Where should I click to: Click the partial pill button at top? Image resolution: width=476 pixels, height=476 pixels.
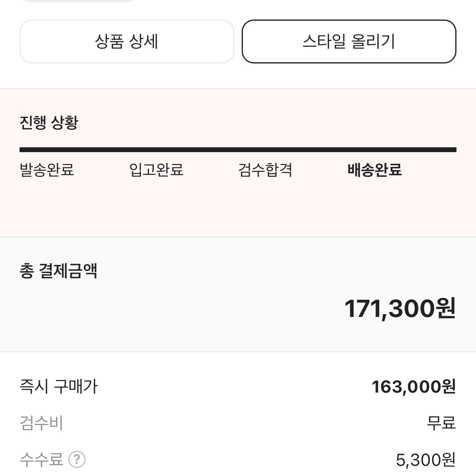point(79,1)
